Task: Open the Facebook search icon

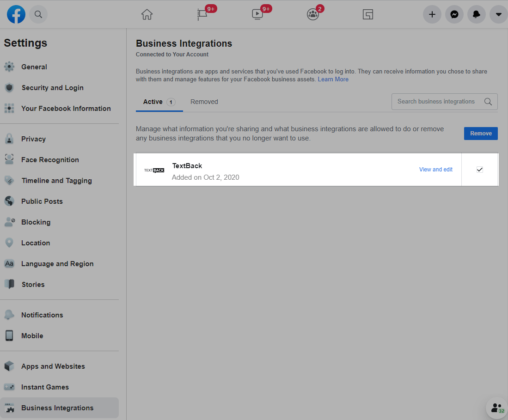Action: point(38,14)
